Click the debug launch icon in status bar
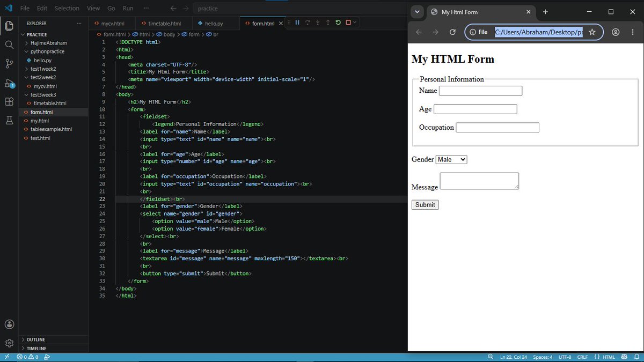 point(47,357)
